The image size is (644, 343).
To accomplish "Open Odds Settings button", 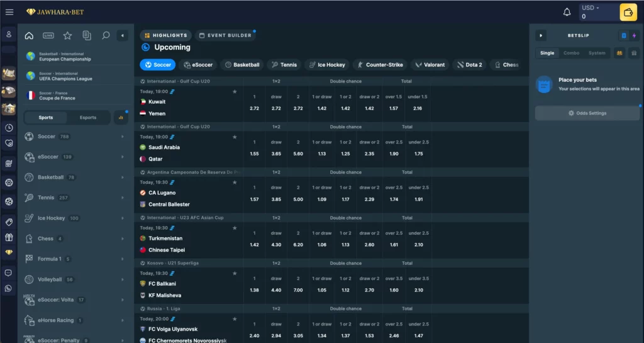I will [587, 113].
